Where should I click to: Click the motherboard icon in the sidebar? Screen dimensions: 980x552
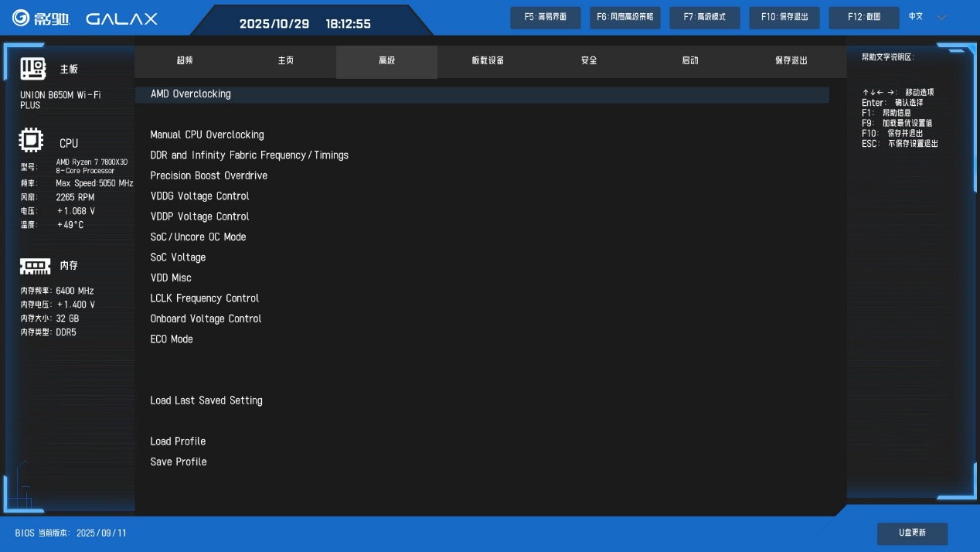coord(33,69)
